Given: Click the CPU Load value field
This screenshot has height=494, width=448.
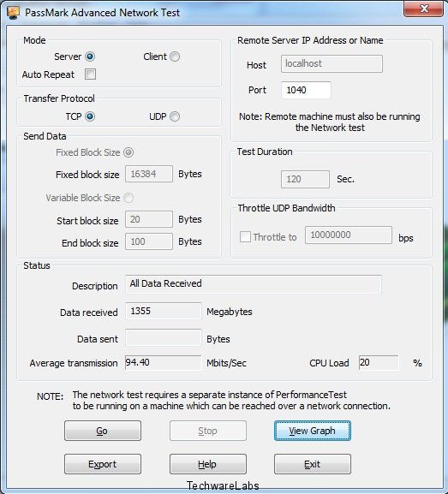Looking at the screenshot, I should tap(379, 363).
